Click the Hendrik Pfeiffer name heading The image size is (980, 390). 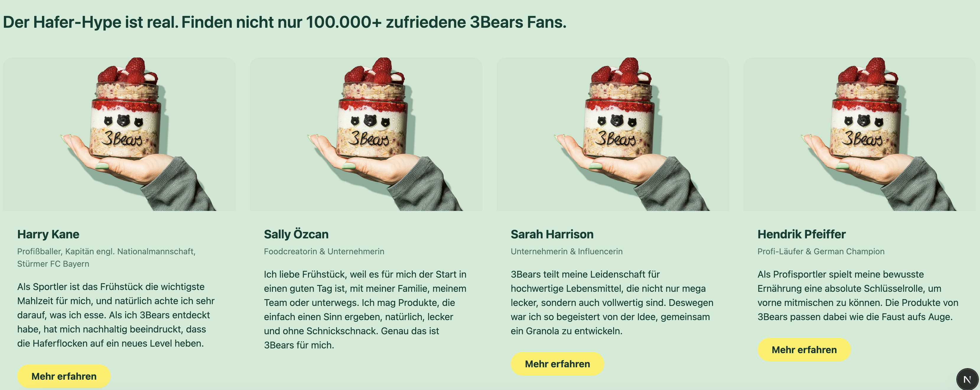point(801,234)
